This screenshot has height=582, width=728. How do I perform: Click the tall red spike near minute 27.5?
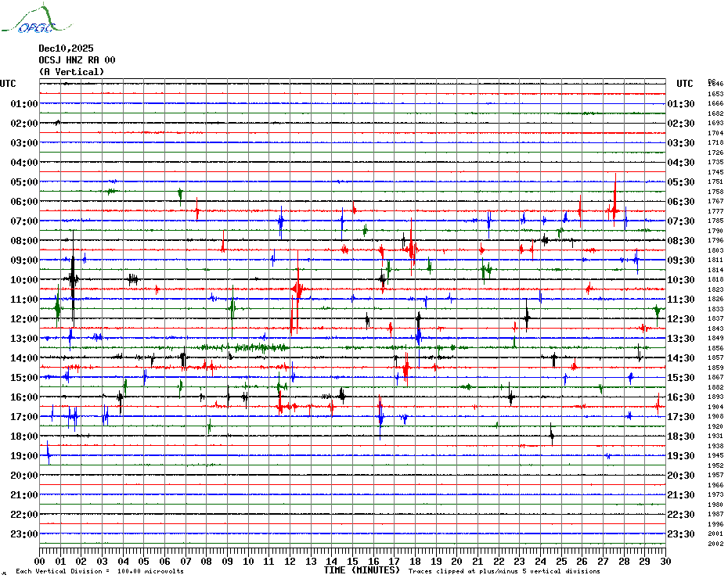(x=615, y=196)
